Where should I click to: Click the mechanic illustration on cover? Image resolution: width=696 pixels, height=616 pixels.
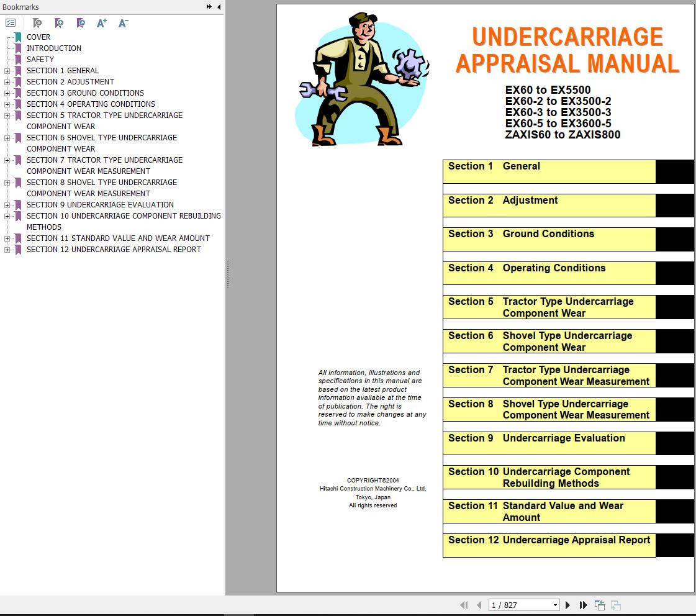361,79
